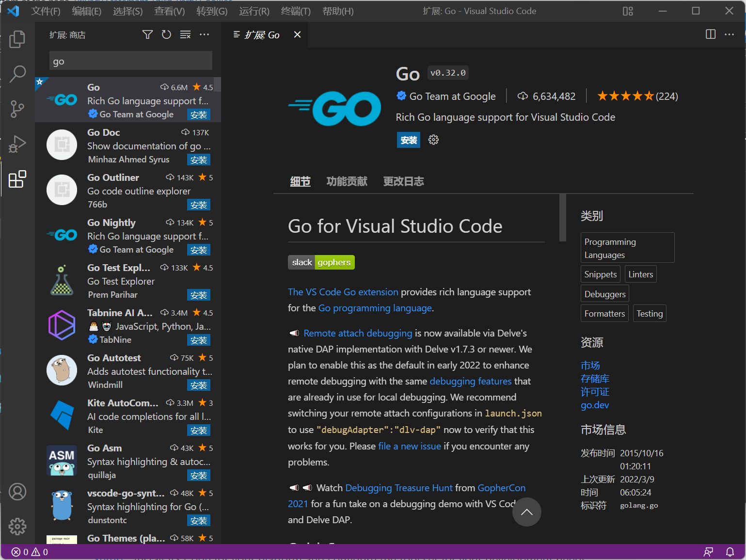The height and width of the screenshot is (560, 746).
Task: Open the Go extension's settings gear
Action: (x=433, y=140)
